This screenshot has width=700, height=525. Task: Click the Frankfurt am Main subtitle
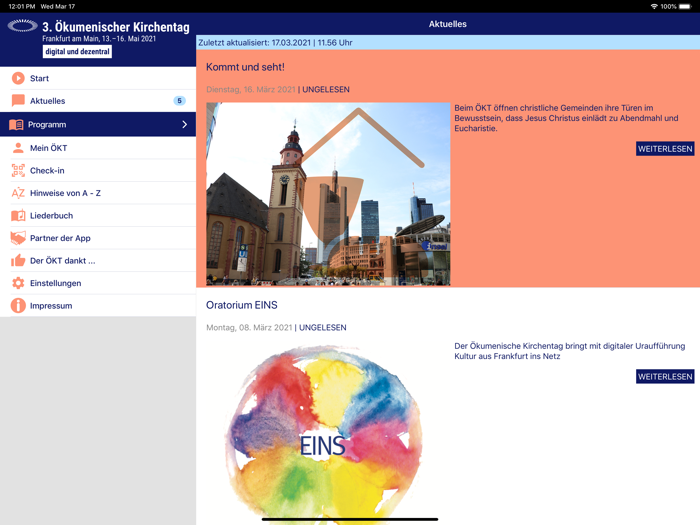point(99,39)
